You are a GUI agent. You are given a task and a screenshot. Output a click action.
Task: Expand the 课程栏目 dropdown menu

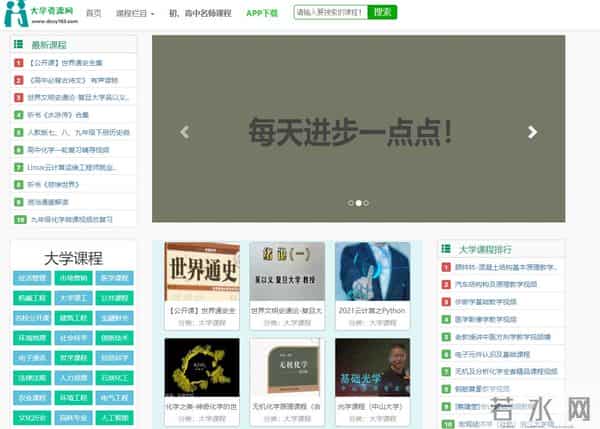[x=135, y=13]
